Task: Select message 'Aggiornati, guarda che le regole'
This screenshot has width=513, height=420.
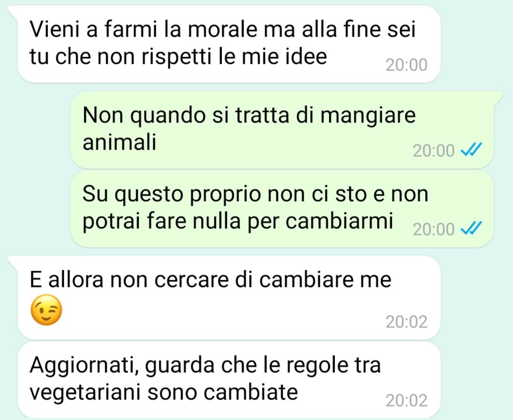Action: (x=229, y=379)
